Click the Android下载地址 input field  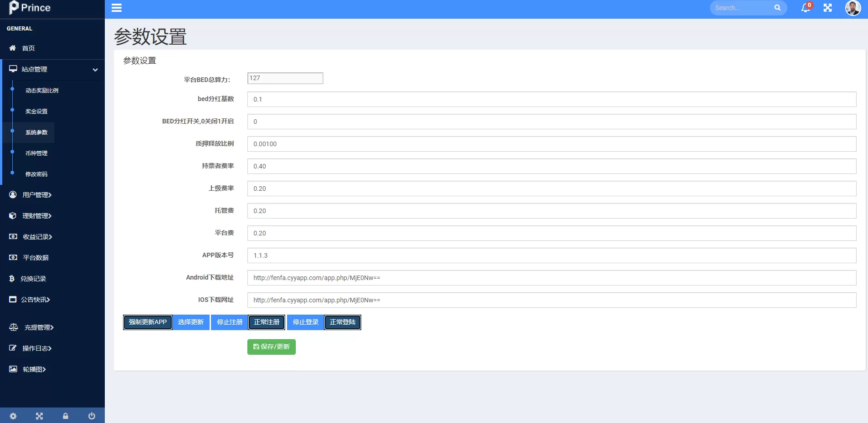pos(551,278)
